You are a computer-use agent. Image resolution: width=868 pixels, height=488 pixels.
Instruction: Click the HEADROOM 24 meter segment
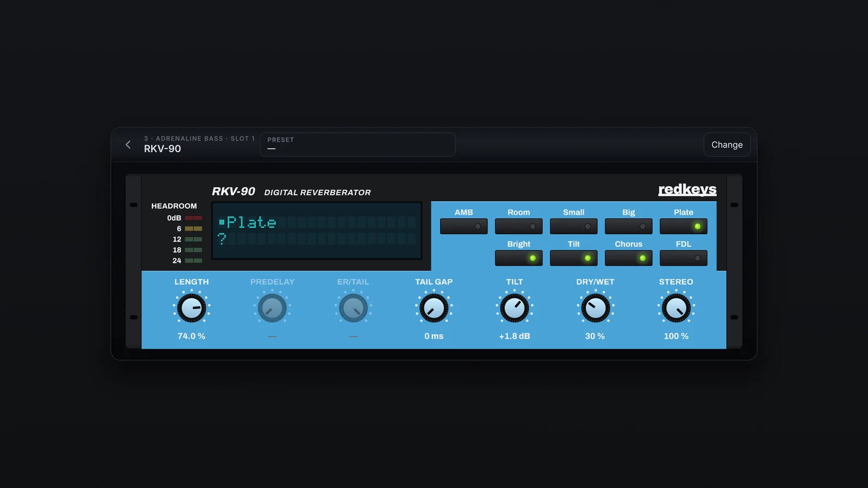(x=193, y=261)
